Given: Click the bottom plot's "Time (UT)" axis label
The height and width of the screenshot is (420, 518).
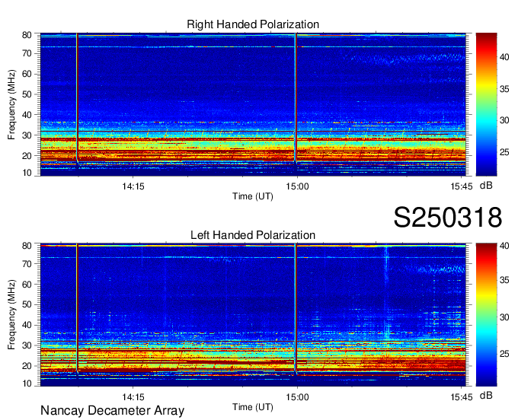Looking at the screenshot, I should [253, 407].
